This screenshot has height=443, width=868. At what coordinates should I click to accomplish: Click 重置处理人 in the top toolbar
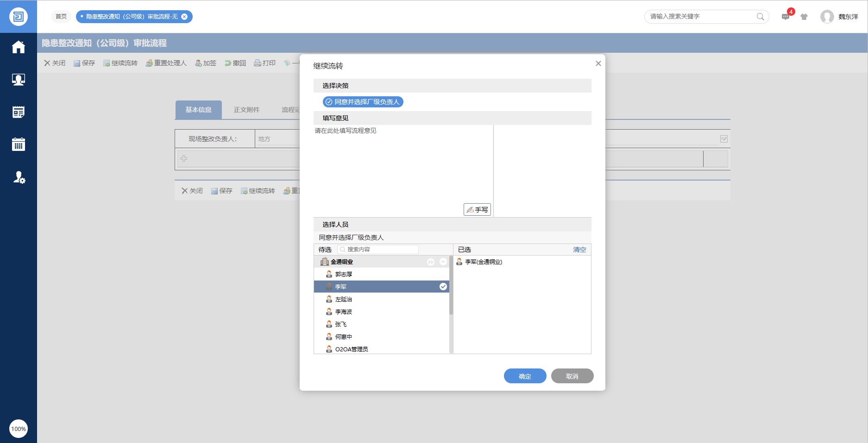click(166, 63)
